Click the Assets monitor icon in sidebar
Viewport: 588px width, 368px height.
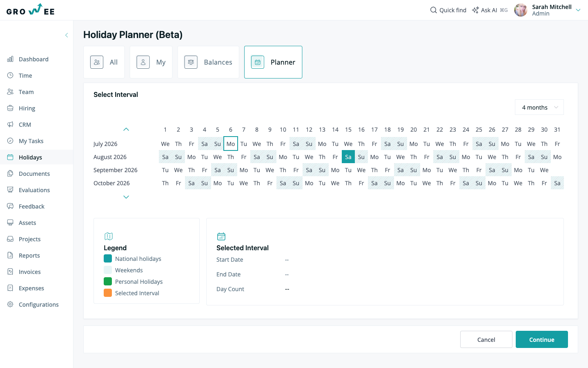(x=10, y=223)
